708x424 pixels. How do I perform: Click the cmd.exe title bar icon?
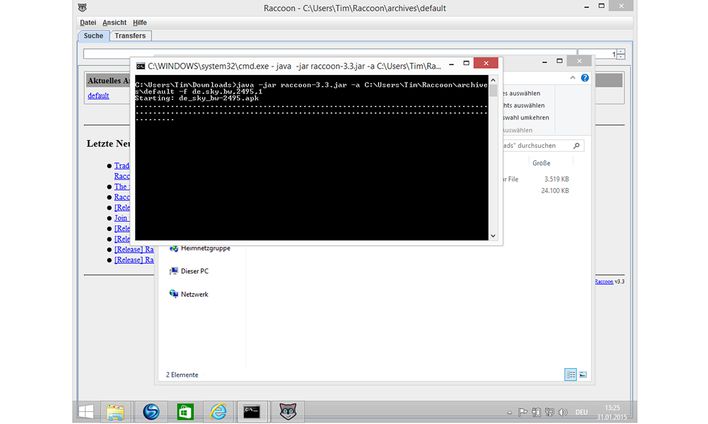pos(140,66)
